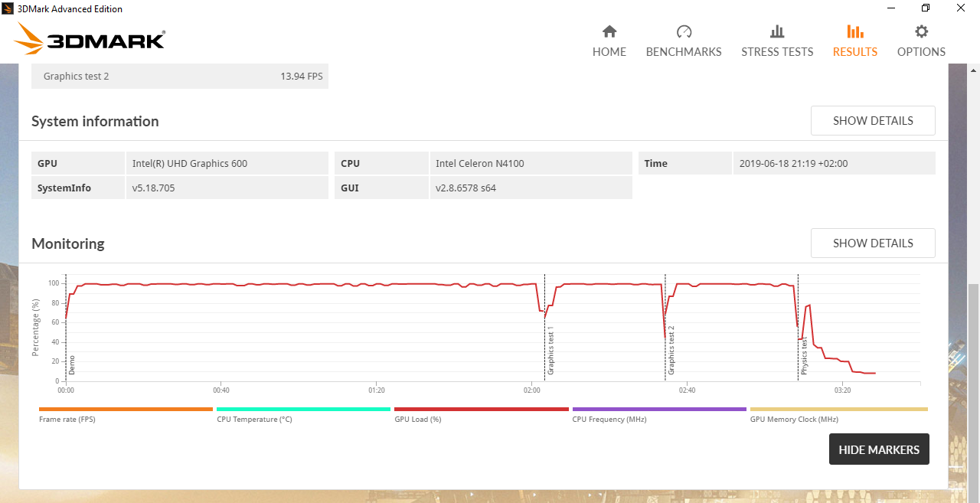
Task: Click the Results orange bars icon
Action: click(855, 31)
